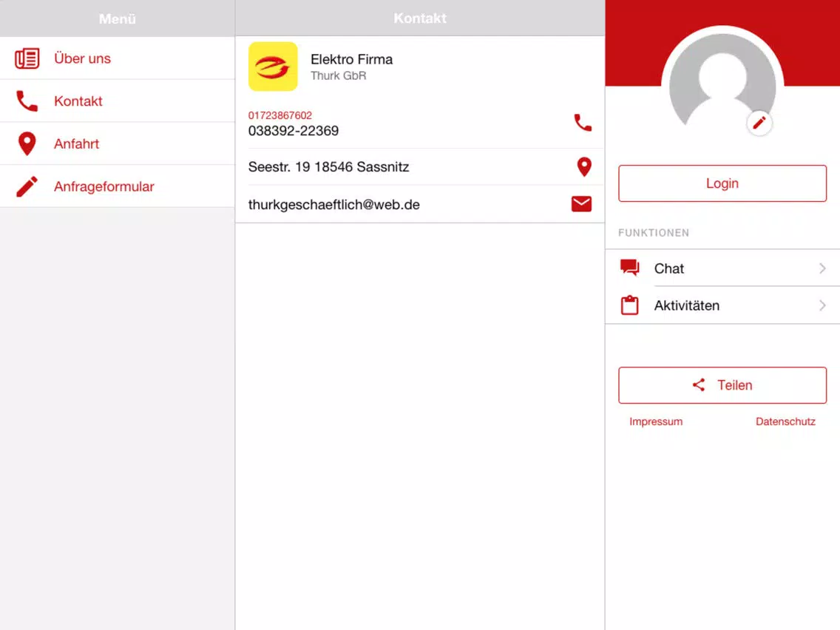
Task: Expand Chat via its chevron arrow
Action: coord(822,268)
